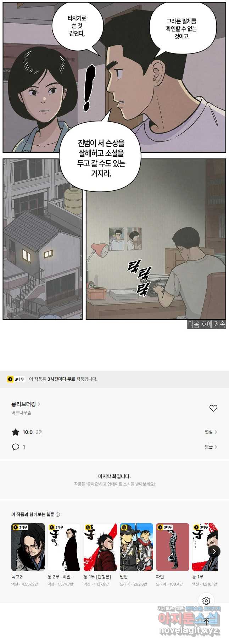Viewport: 229px width, 644px height.
Task: Open the 별점 rating section
Action: 211,432
